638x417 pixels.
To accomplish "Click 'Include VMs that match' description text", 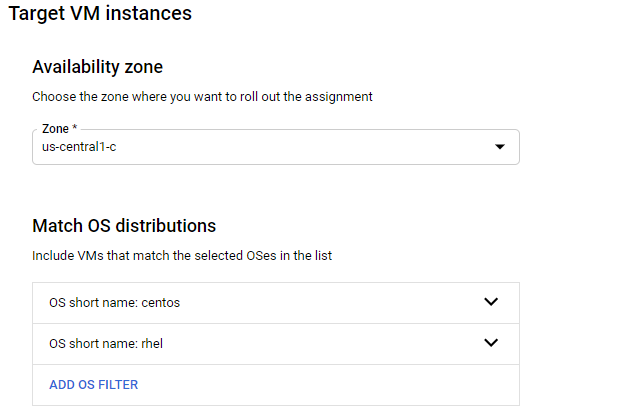I will coord(181,256).
